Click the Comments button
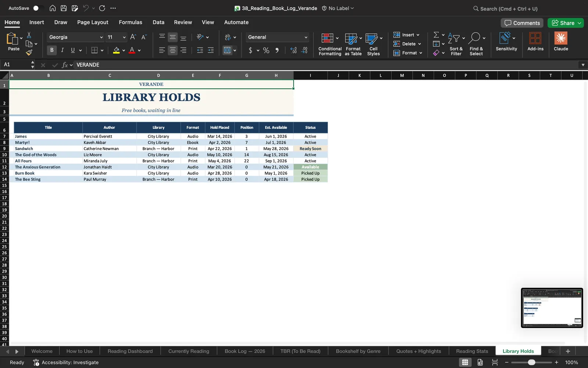This screenshot has height=368, width=588. click(x=522, y=23)
